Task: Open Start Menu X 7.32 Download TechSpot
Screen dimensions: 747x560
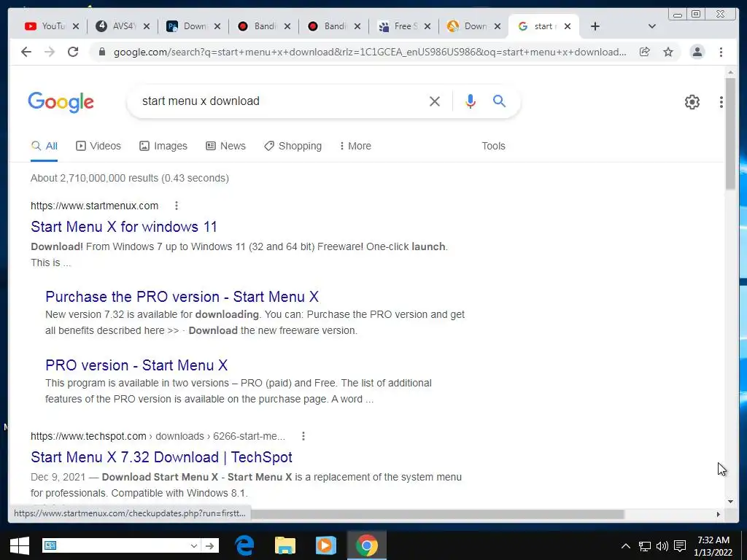Action: (161, 457)
